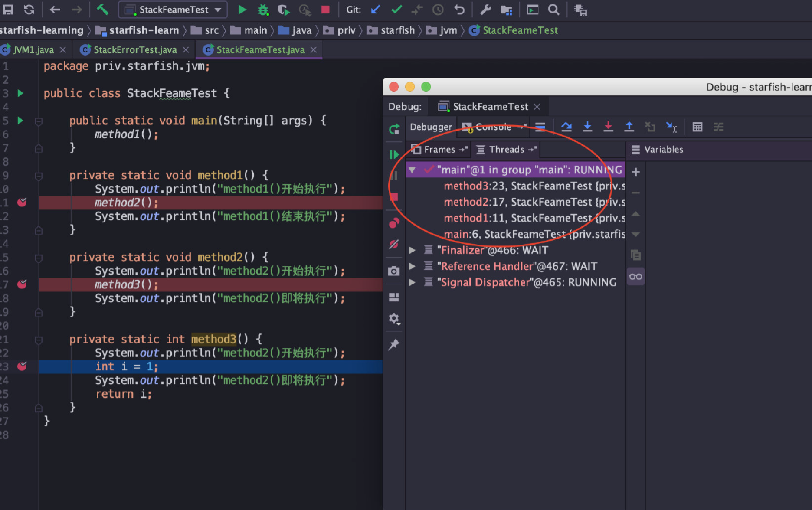Image resolution: width=812 pixels, height=510 pixels.
Task: Select the method2:17 stack frame
Action: (516, 202)
